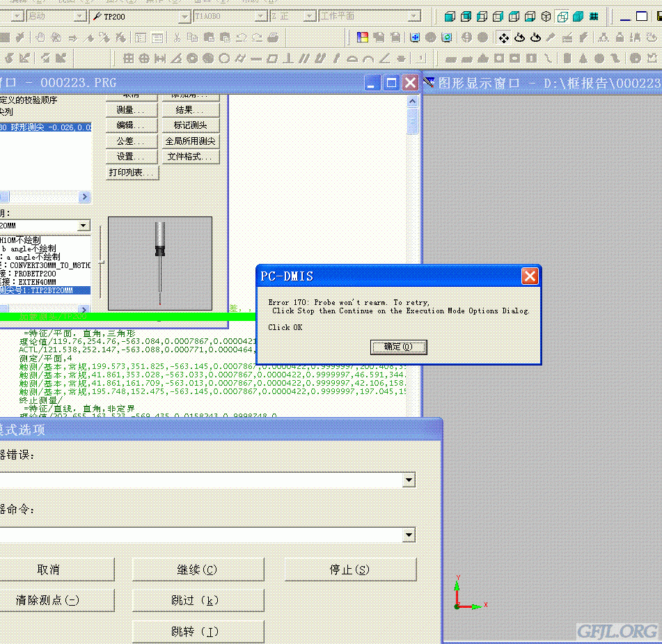Click the 触测/基本 line starting 199.573
This screenshot has width=662, height=644.
coord(212,366)
